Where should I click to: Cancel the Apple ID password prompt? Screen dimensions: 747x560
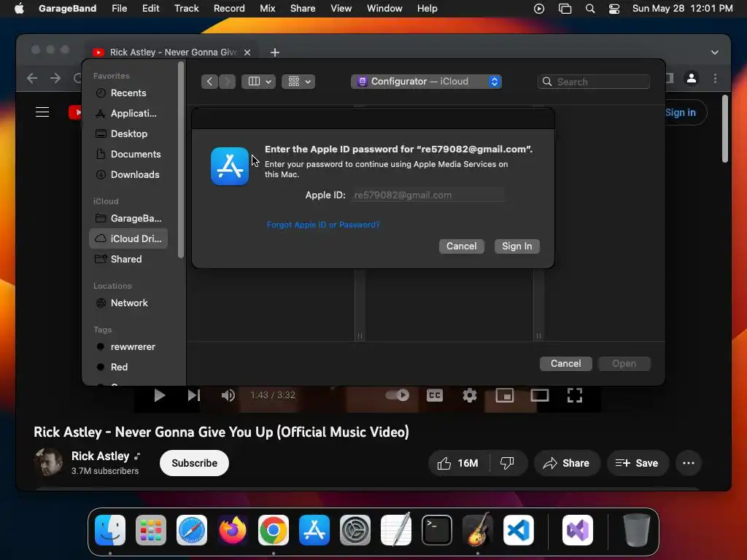pyautogui.click(x=461, y=246)
